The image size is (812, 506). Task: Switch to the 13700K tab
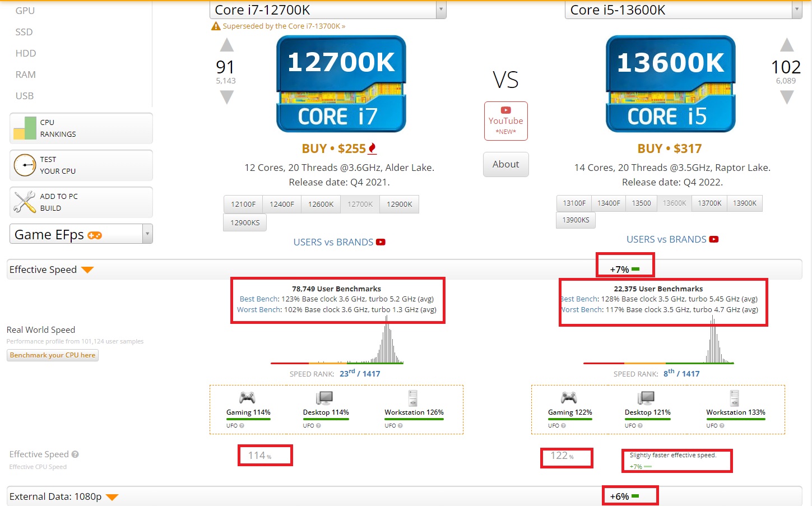click(x=709, y=203)
